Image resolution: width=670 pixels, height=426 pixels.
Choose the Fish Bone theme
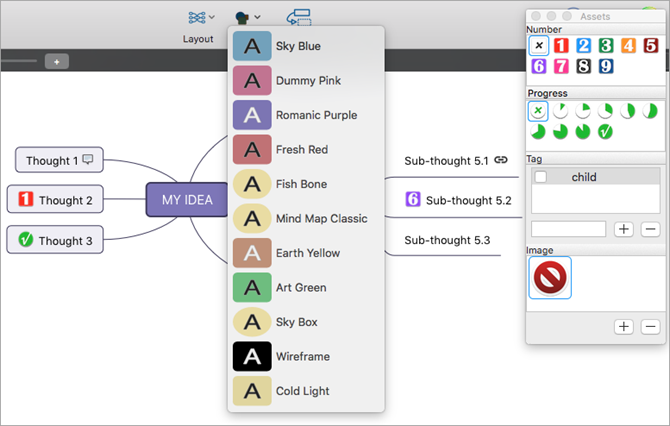tap(306, 184)
